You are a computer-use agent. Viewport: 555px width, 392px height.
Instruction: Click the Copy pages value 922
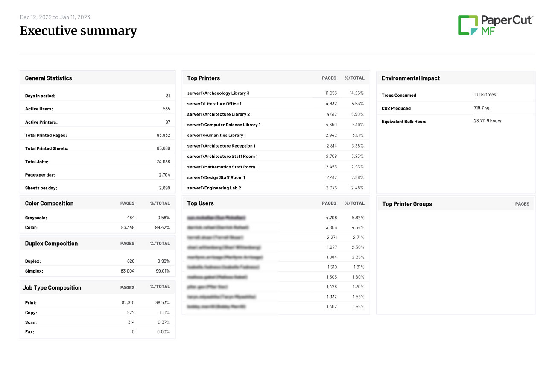coord(131,313)
